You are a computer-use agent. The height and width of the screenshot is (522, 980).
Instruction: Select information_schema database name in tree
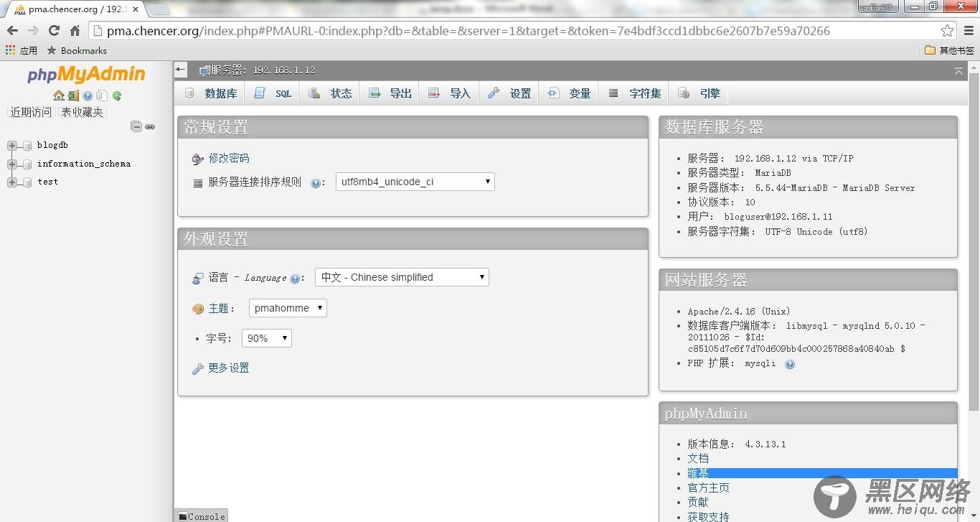pyautogui.click(x=84, y=164)
